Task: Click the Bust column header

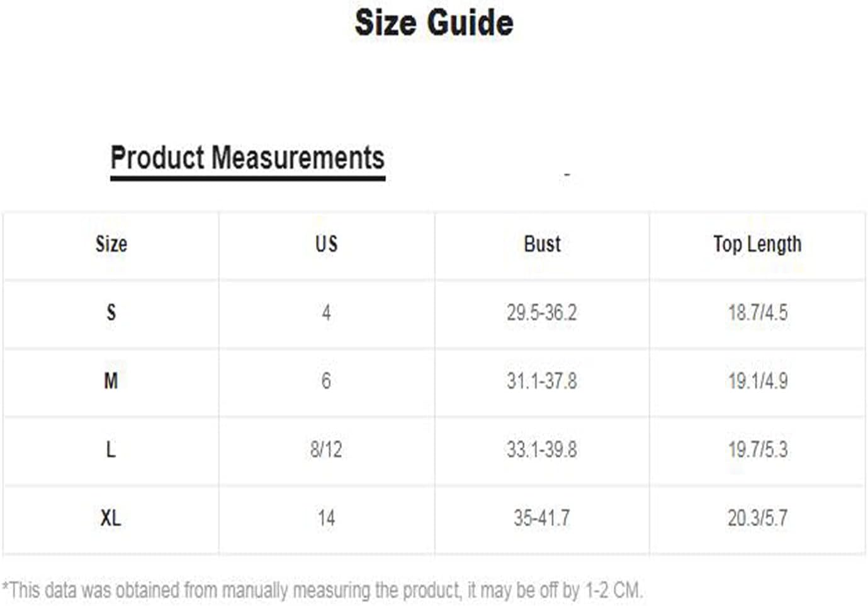Action: (x=542, y=244)
